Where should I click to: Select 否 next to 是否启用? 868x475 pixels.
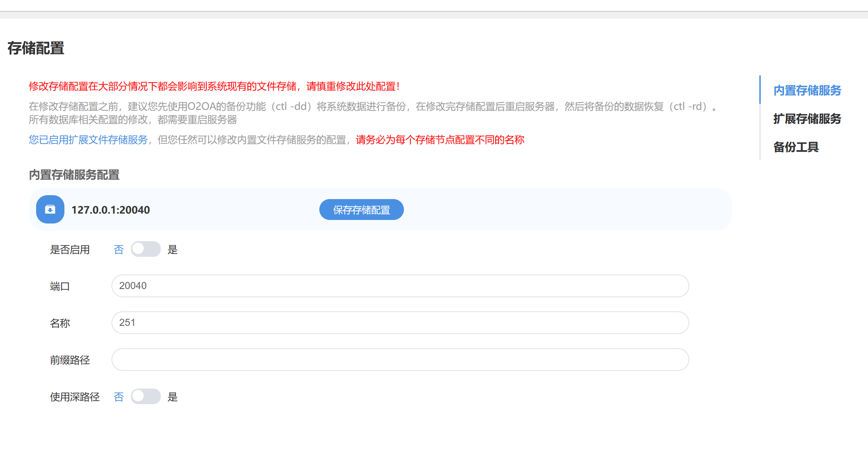pos(119,250)
